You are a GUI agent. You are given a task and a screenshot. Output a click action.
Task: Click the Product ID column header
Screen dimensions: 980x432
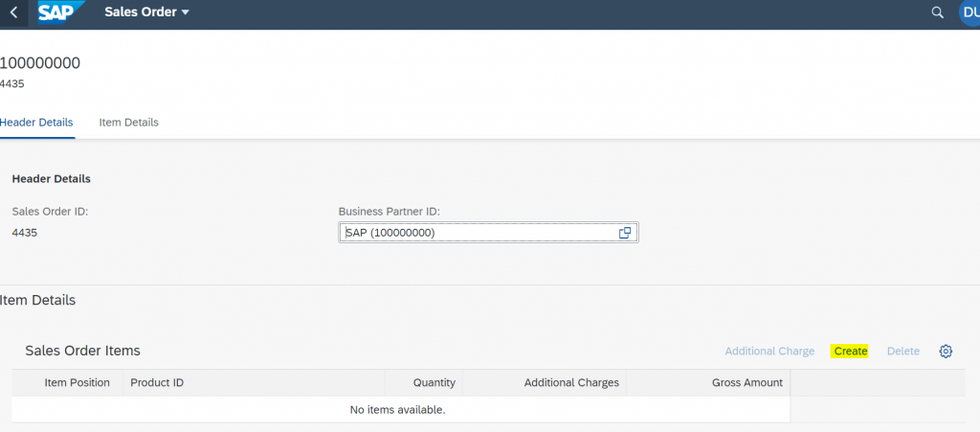[254, 382]
